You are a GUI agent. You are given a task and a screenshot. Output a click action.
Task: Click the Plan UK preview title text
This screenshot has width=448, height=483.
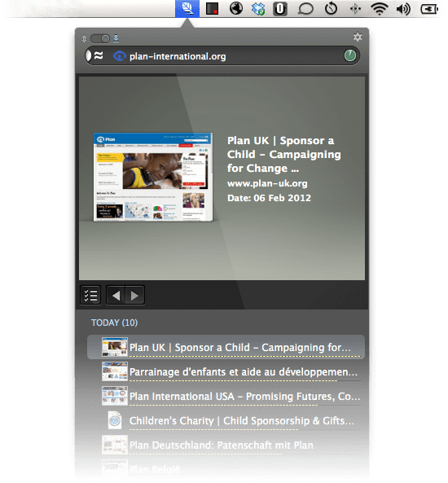pos(283,154)
